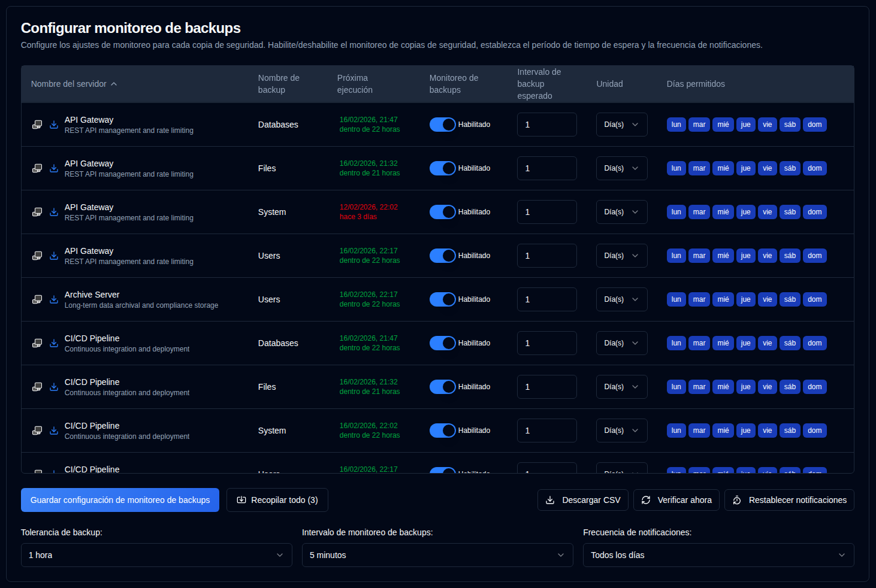Expand the Tolerancia de backup dropdown
This screenshot has height=588, width=876.
[156, 555]
